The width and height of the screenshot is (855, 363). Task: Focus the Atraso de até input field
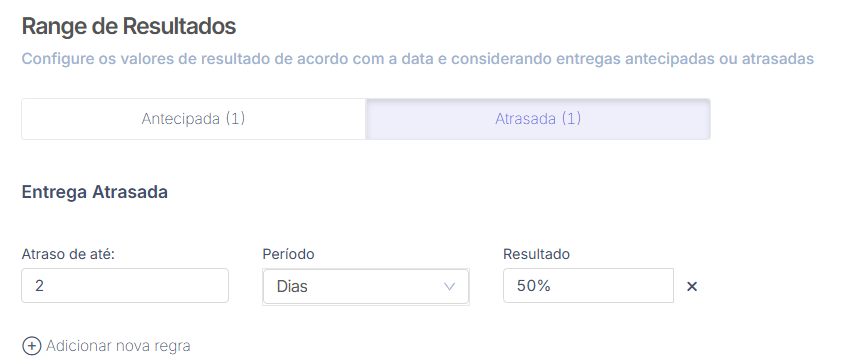click(125, 285)
